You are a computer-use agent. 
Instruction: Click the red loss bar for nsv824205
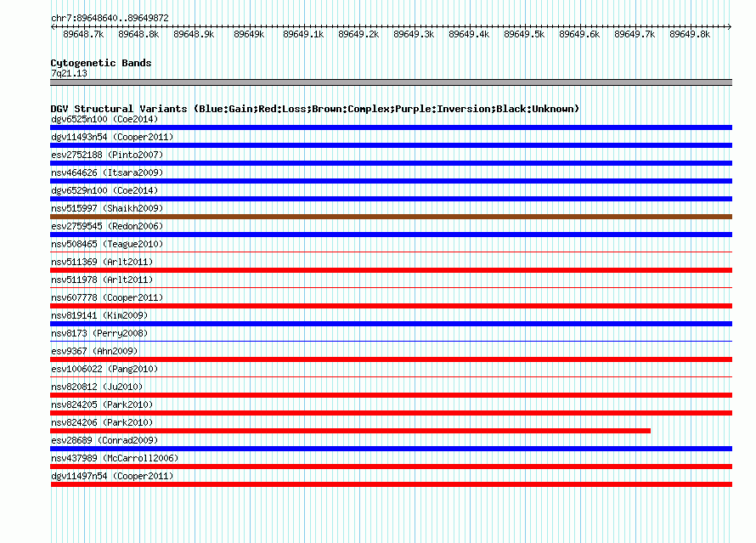(x=391, y=413)
